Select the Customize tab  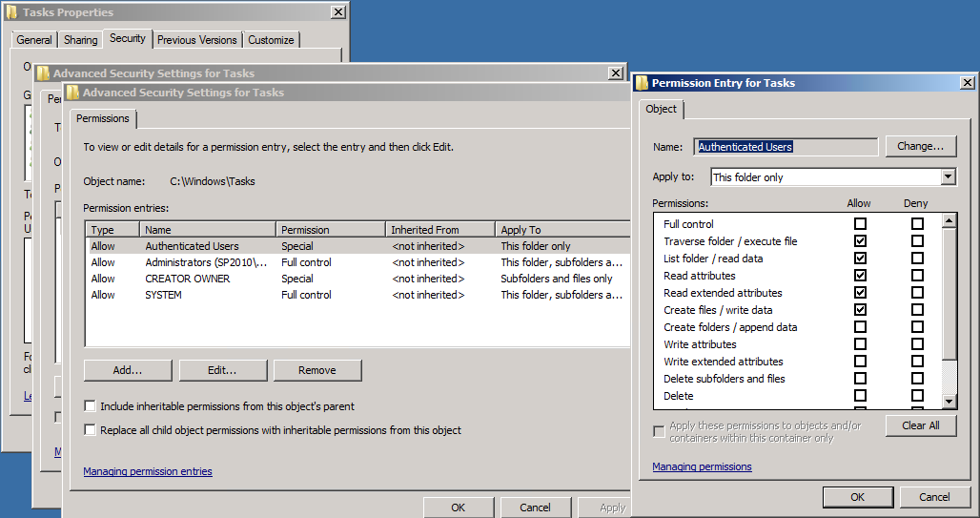click(271, 40)
